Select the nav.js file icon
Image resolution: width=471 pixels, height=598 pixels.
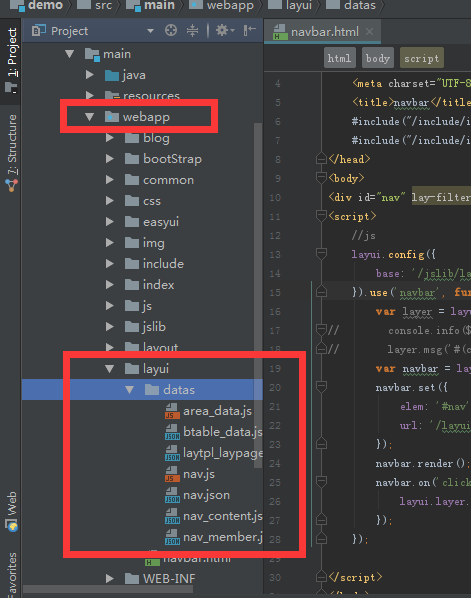pyautogui.click(x=172, y=474)
